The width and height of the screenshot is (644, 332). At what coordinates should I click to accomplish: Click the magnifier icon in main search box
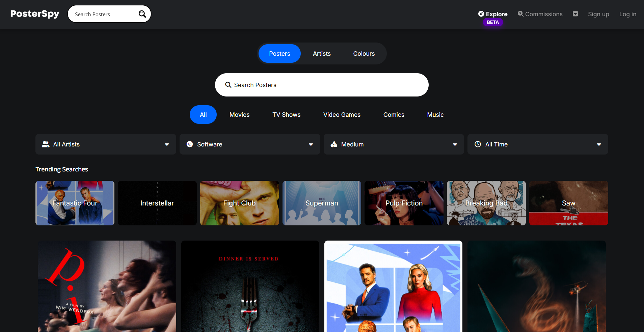click(228, 85)
